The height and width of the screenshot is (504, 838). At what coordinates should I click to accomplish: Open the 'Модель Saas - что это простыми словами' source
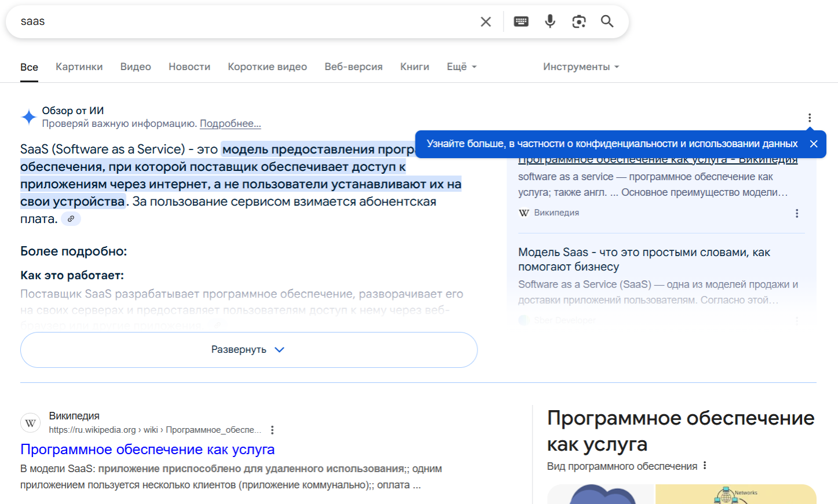pos(644,259)
